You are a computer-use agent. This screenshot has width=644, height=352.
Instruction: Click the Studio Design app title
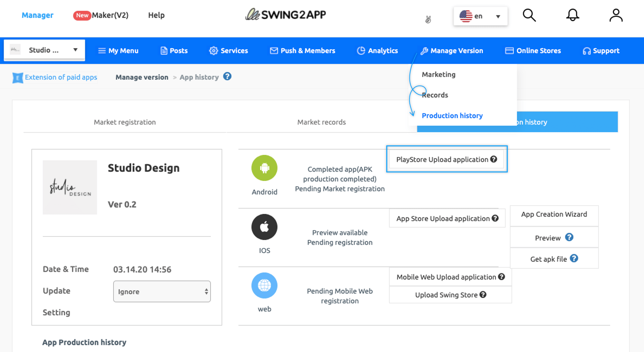(143, 168)
